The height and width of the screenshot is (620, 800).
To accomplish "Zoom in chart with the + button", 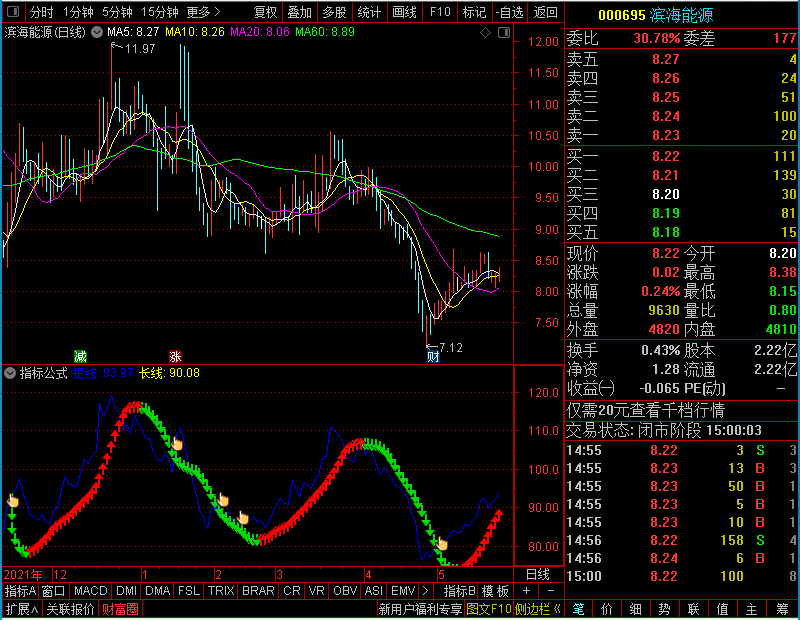I will pos(527,591).
